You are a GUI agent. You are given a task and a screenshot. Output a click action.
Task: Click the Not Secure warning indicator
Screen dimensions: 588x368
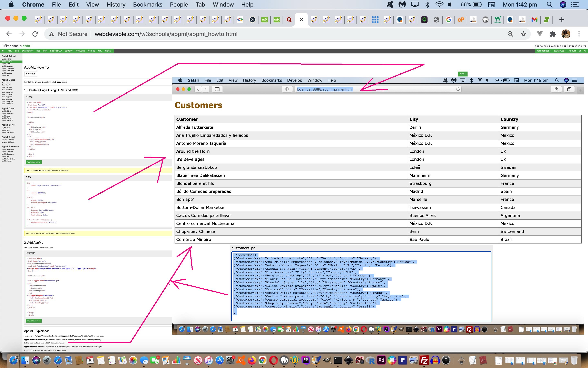[x=68, y=34]
